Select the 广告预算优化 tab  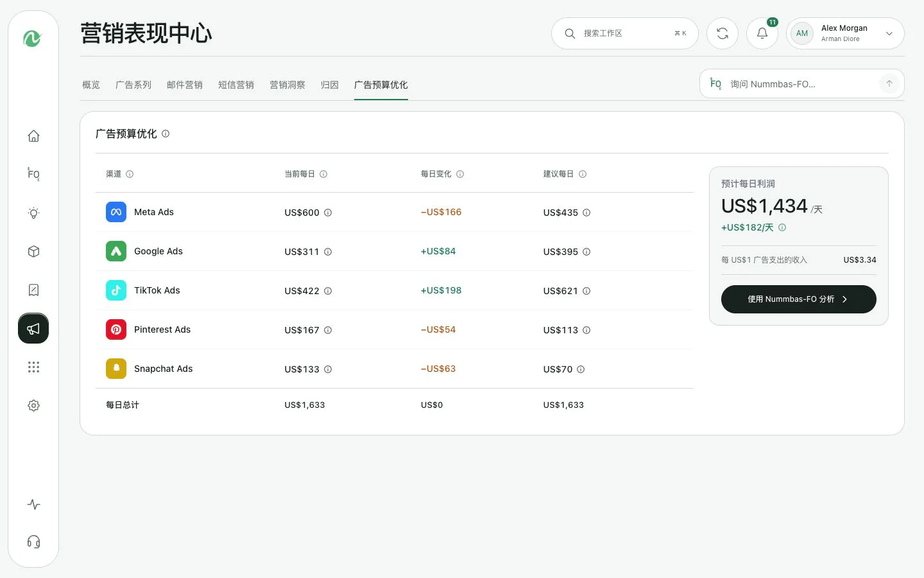tap(381, 85)
